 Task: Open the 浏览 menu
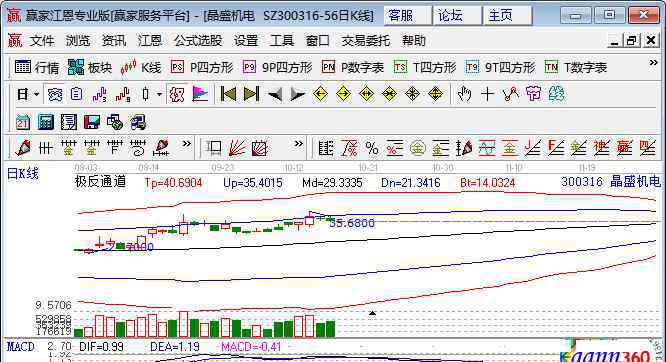[78, 41]
